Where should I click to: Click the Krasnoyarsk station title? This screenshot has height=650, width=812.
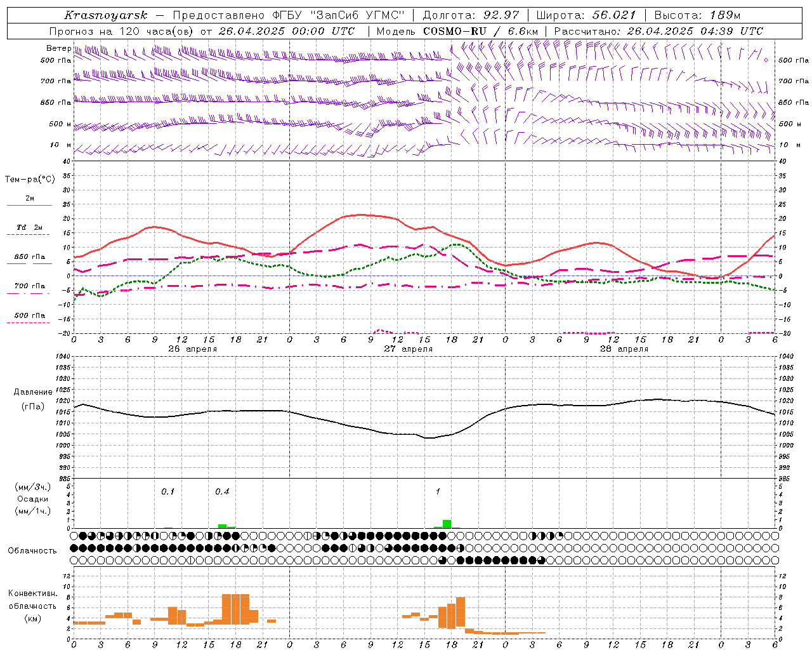(105, 15)
